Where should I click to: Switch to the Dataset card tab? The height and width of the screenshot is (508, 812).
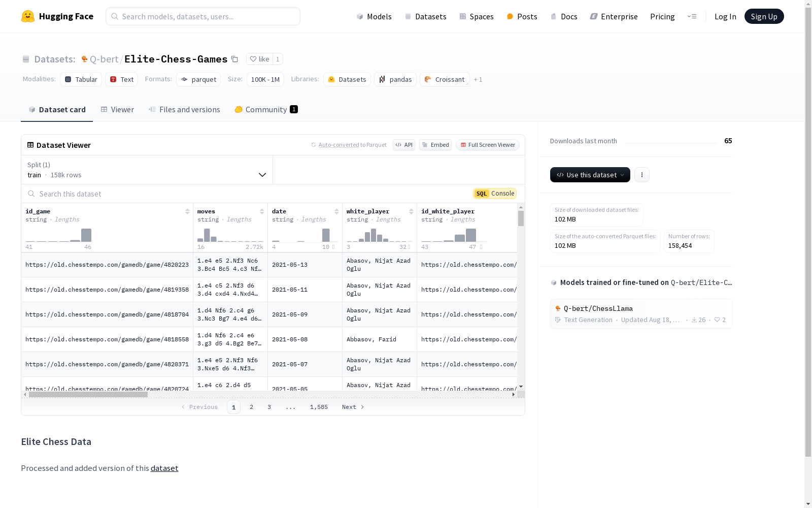57,110
